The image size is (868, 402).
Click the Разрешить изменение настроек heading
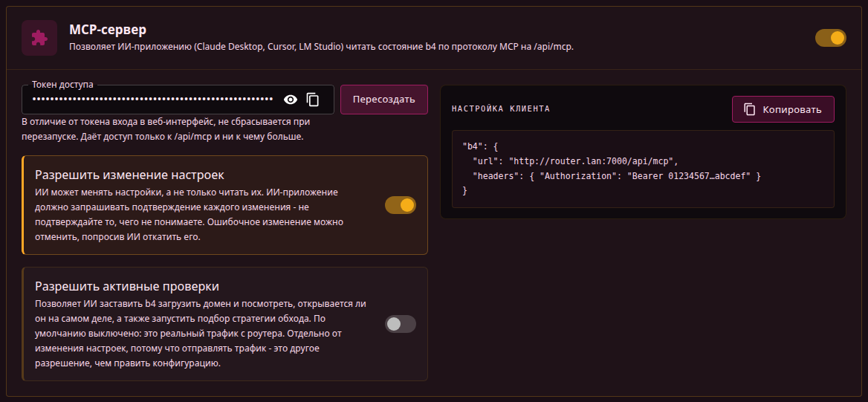pos(129,175)
